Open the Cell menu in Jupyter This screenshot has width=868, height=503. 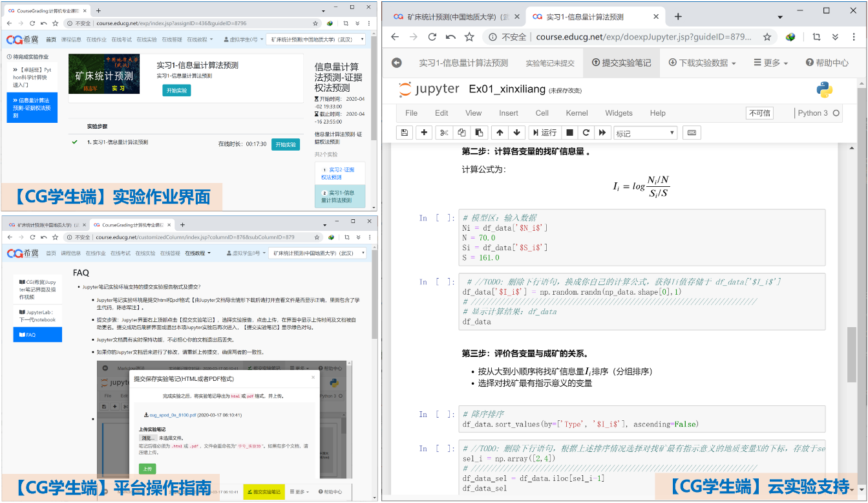(542, 113)
